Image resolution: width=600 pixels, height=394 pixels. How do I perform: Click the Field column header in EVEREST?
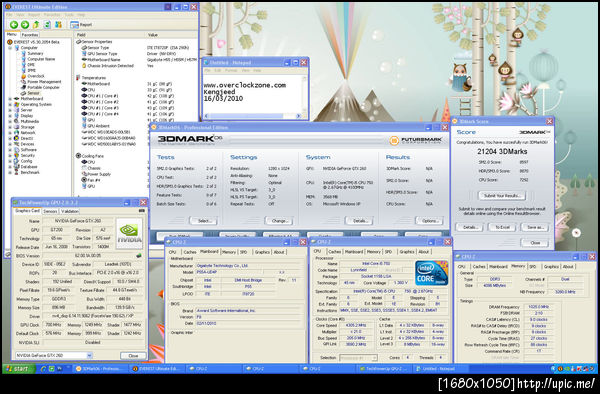pos(110,35)
